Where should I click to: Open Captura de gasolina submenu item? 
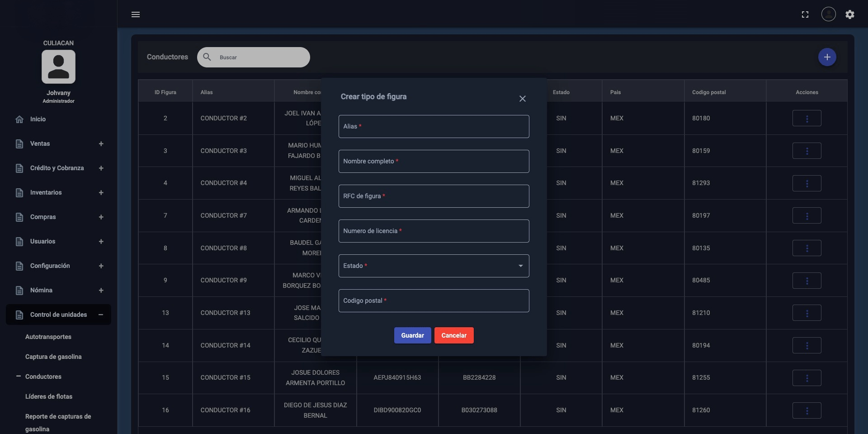coord(53,357)
